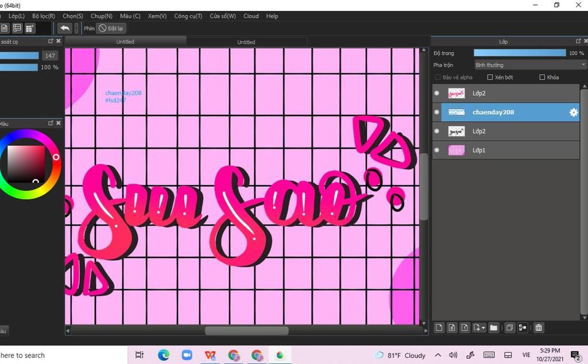Undock the brush control panel
588x364 pixels.
(x=51, y=41)
